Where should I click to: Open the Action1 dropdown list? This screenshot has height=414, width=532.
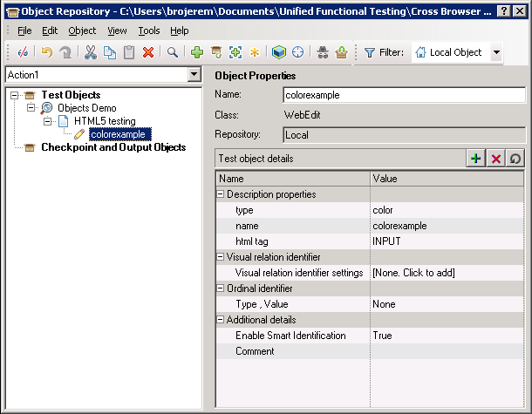click(x=194, y=75)
